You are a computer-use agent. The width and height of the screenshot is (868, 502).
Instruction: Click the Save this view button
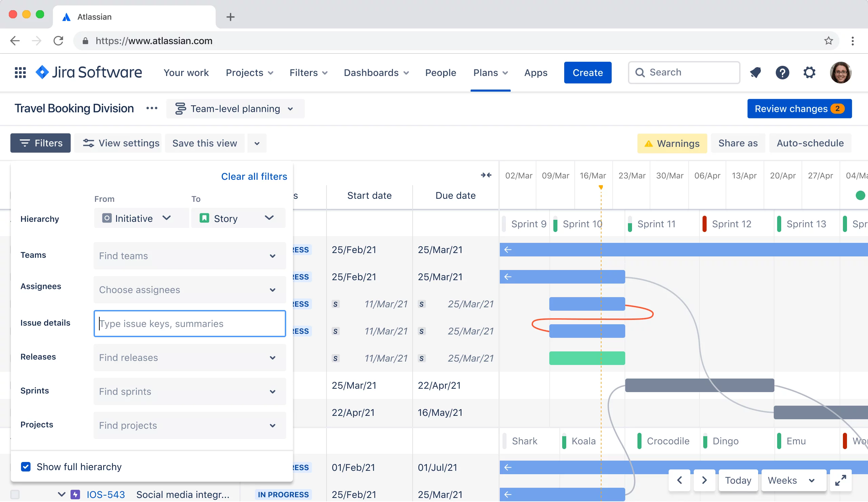click(x=204, y=143)
